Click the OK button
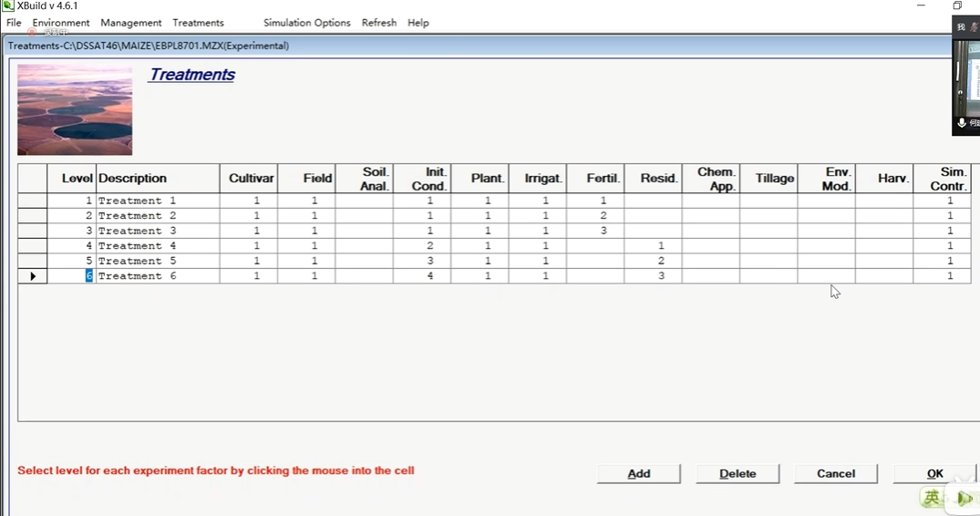 pyautogui.click(x=934, y=473)
